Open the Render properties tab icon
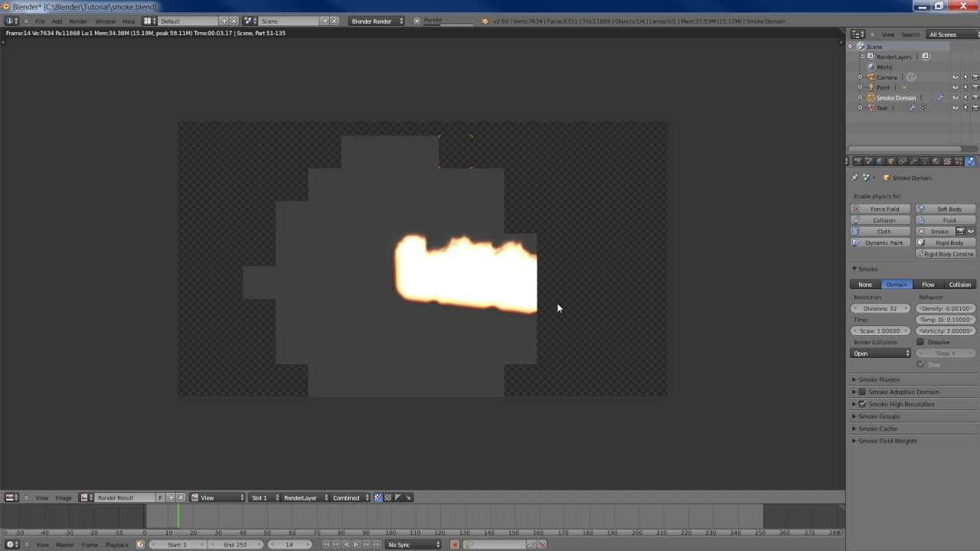Image resolution: width=980 pixels, height=551 pixels. pos(857,161)
